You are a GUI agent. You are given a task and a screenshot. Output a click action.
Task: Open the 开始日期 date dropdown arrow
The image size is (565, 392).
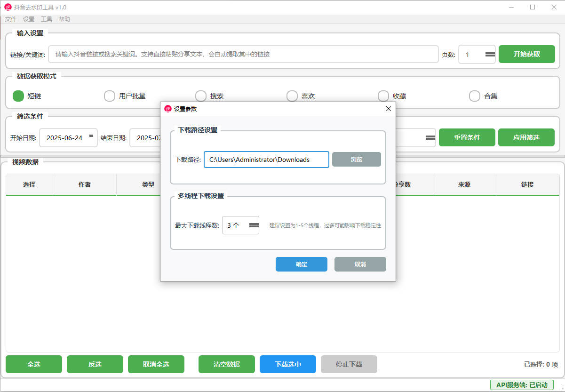[x=91, y=136]
